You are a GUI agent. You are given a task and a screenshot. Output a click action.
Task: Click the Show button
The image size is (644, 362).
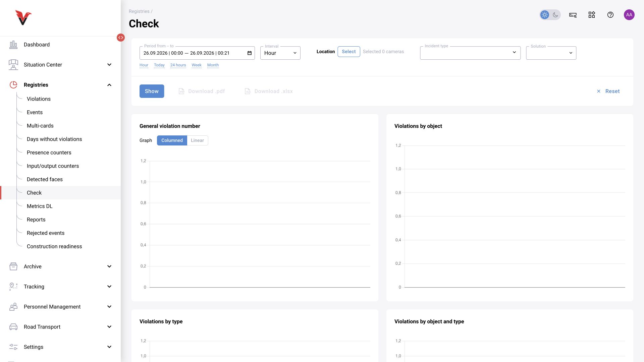point(152,91)
